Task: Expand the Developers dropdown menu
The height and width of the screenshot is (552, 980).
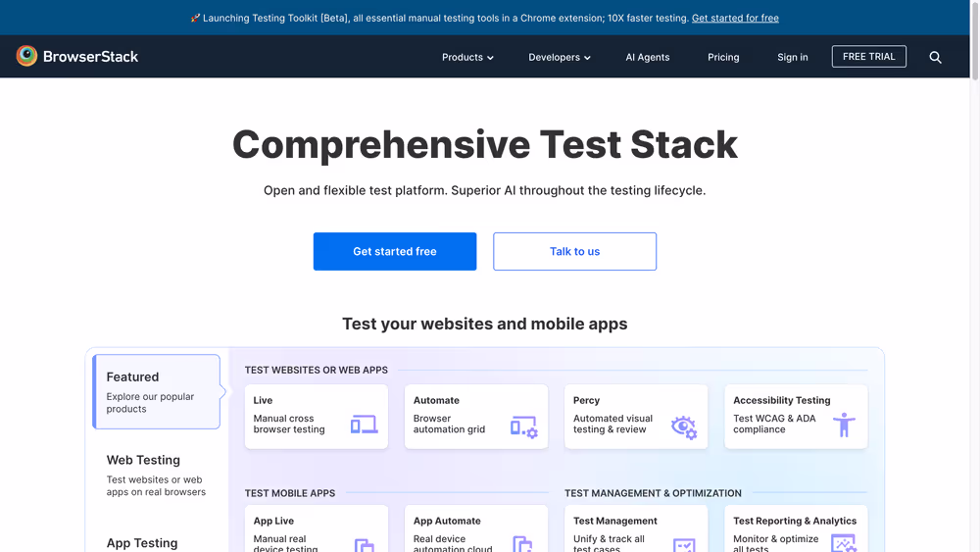Action: tap(560, 57)
